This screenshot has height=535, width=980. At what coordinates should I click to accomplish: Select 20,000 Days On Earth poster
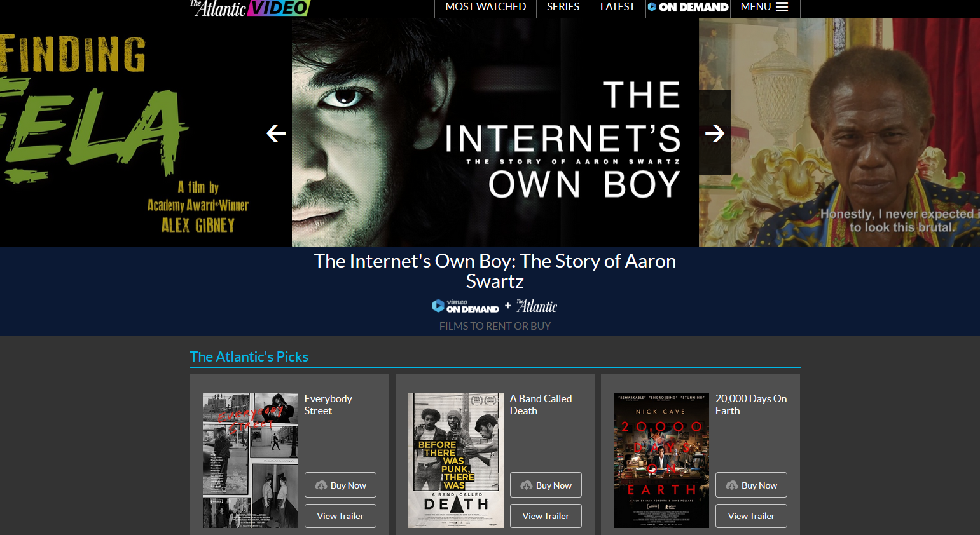pyautogui.click(x=661, y=461)
